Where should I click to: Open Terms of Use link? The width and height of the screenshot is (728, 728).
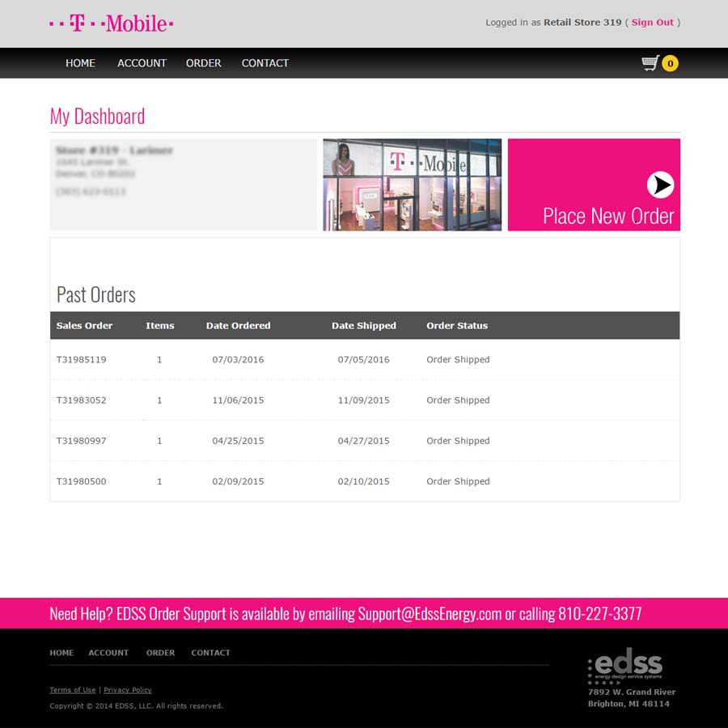coord(73,690)
